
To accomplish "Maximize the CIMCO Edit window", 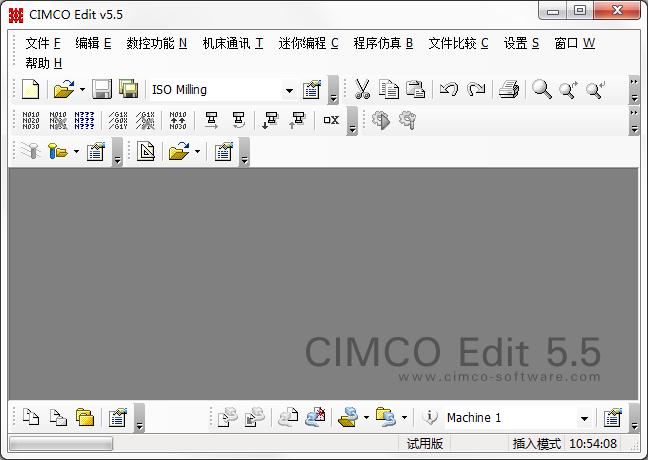I will [x=580, y=10].
